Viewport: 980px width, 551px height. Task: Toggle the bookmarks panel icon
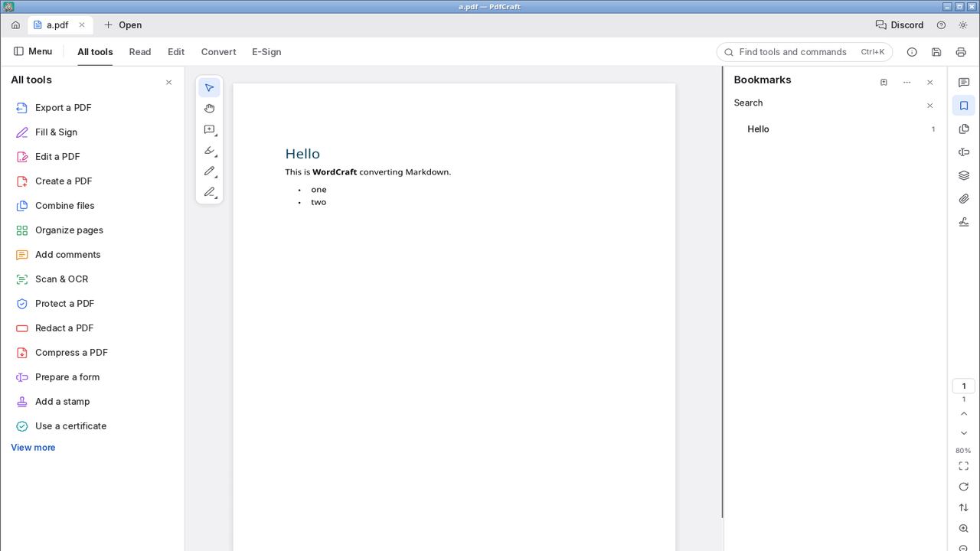[x=964, y=106]
